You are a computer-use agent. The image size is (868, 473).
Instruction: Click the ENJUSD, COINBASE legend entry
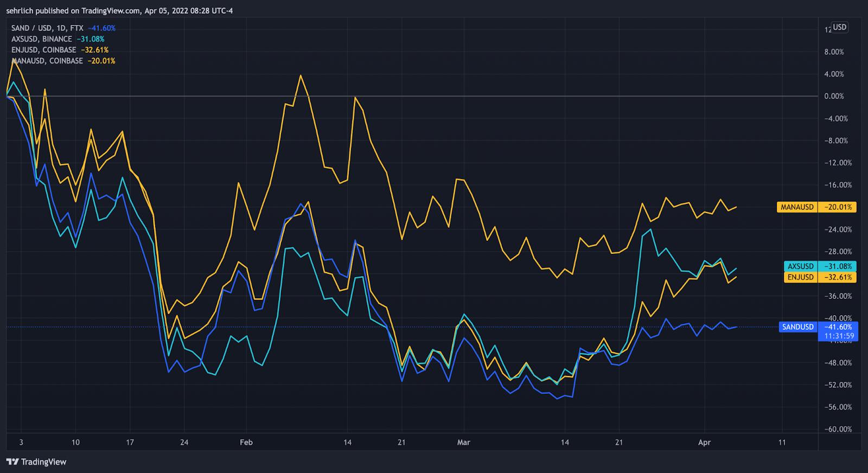click(x=43, y=50)
